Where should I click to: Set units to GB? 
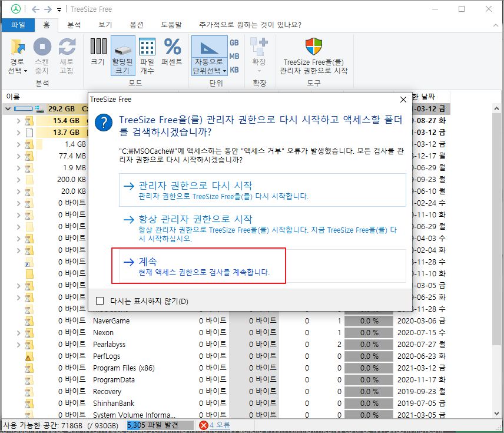(234, 42)
